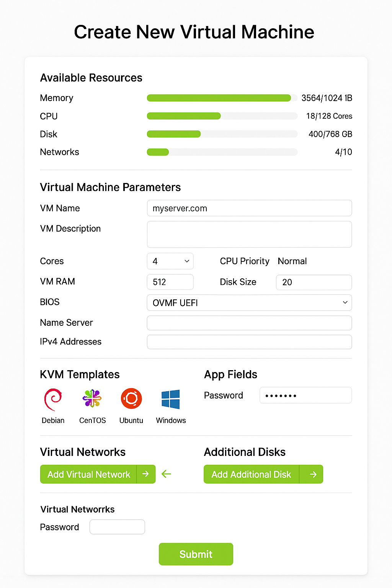Focus the VM Name field

(249, 208)
